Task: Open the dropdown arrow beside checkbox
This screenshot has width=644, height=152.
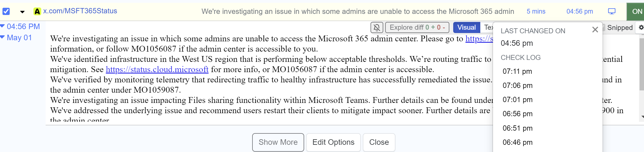Action: click(22, 12)
